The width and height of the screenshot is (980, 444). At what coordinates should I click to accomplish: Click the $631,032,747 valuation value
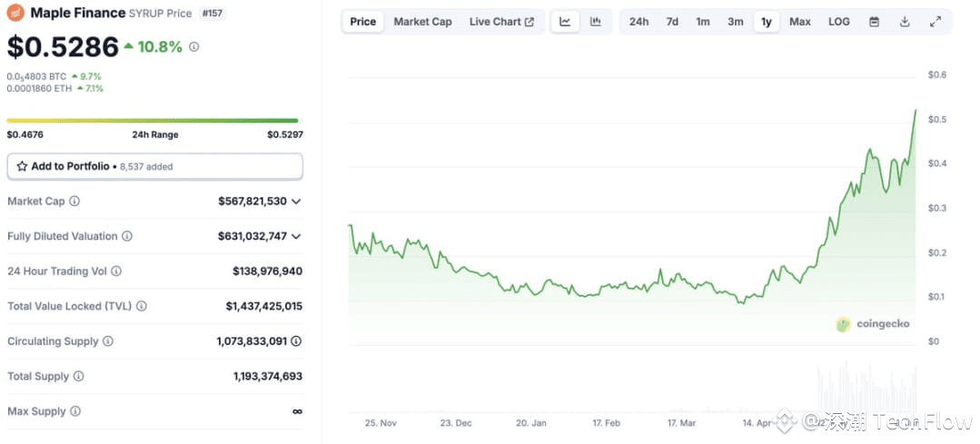[252, 236]
